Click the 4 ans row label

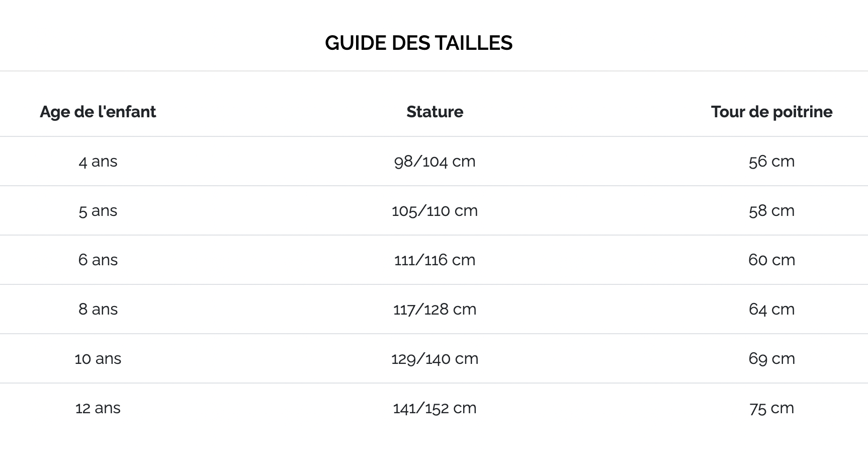click(98, 162)
